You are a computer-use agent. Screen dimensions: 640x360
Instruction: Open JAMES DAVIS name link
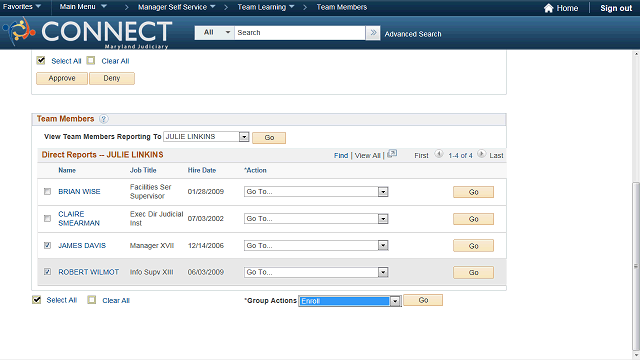(82, 245)
